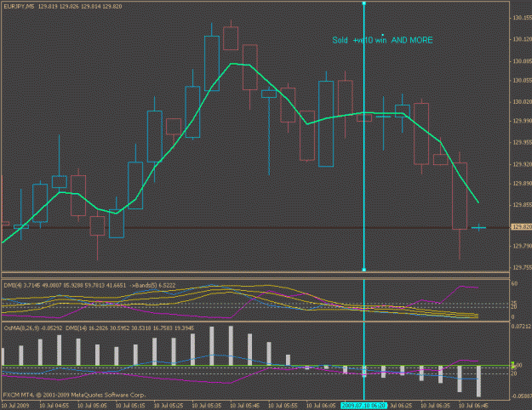
Task: Click the '10 Jul 05:05' time axis label
Action: tap(92, 406)
